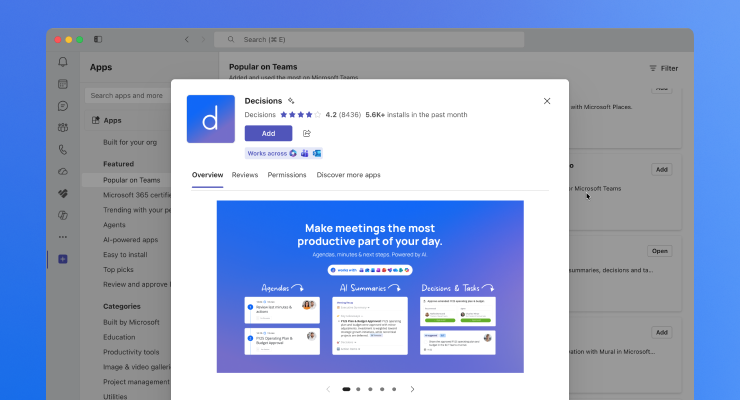This screenshot has width=740, height=400.
Task: Open the Activity bell icon in sidebar
Action: (63, 62)
